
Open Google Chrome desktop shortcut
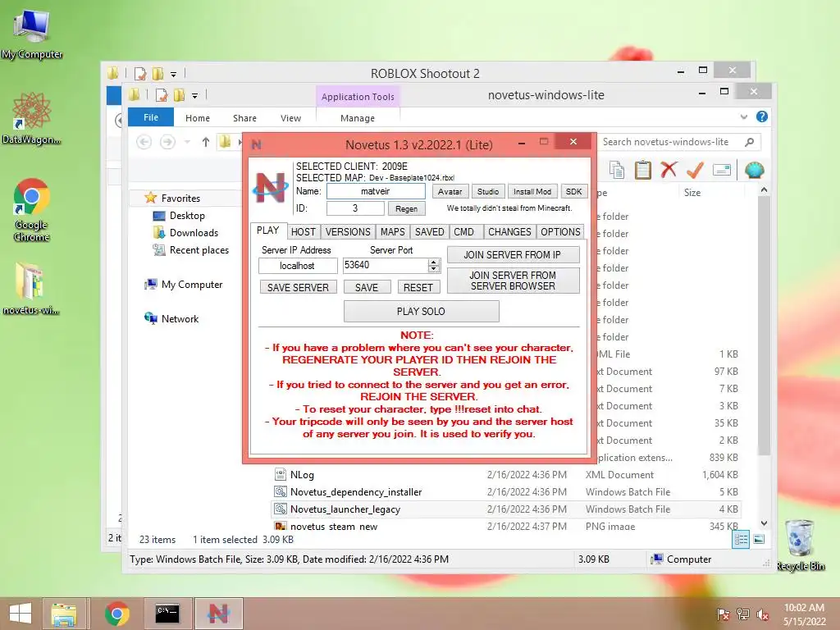tap(32, 210)
